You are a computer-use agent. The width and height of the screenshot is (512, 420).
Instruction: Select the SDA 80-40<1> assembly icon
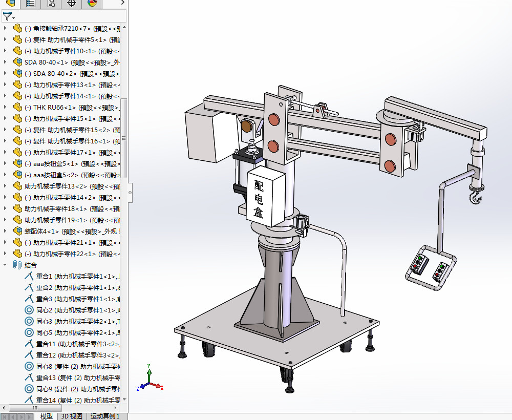[x=17, y=62]
